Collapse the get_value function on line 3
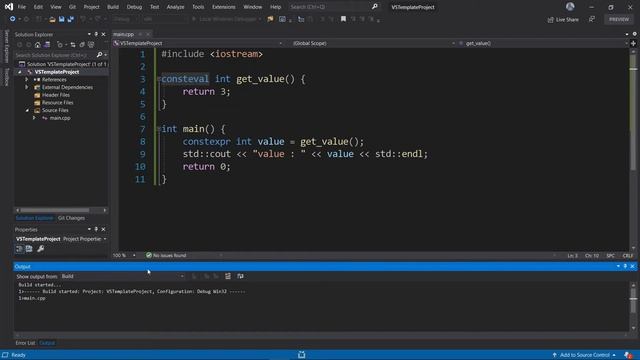The height and width of the screenshot is (360, 640). 159,79
